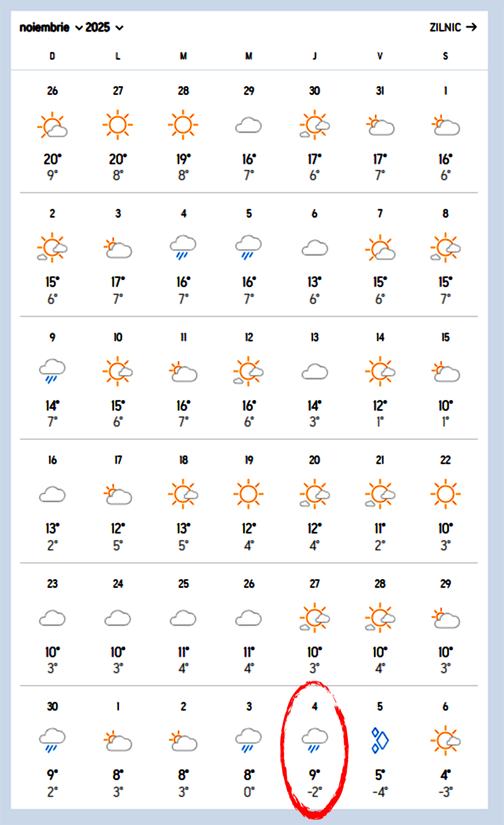Expand the 2025 year dropdown
The height and width of the screenshot is (825, 504).
click(104, 27)
